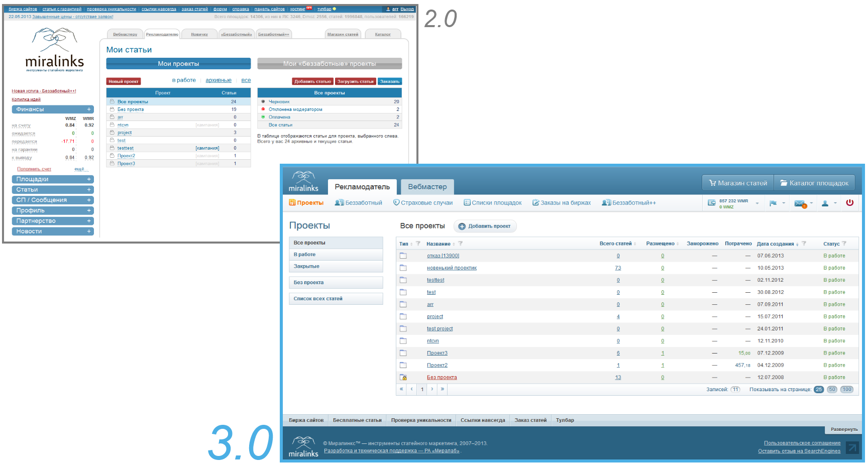Click the Новый проект button in 2.0
This screenshot has height=466, width=868.
click(x=124, y=81)
